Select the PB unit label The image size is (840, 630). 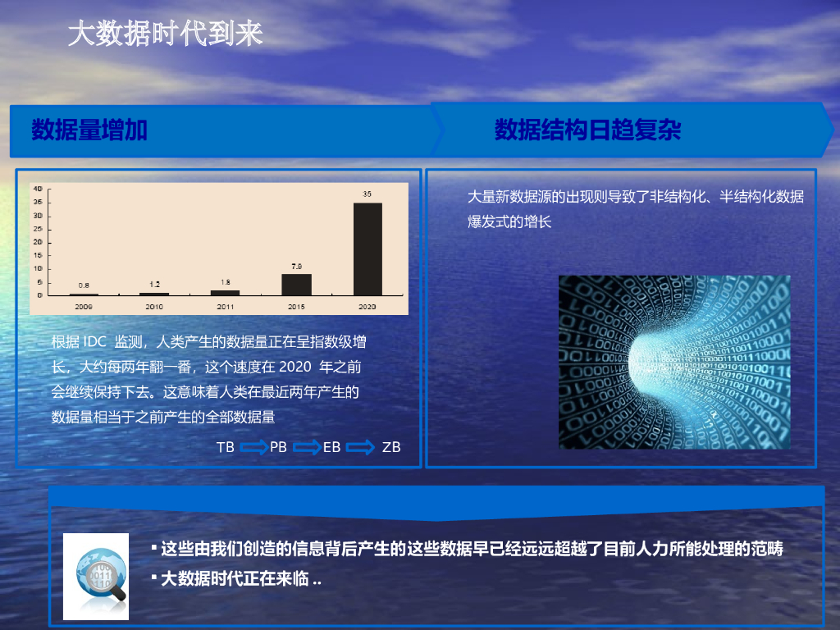click(279, 448)
